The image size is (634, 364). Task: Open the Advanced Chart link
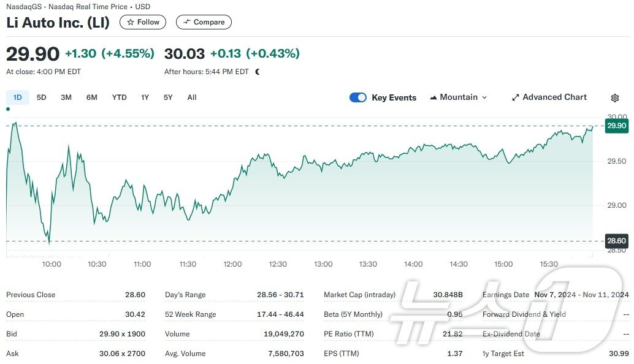(554, 97)
